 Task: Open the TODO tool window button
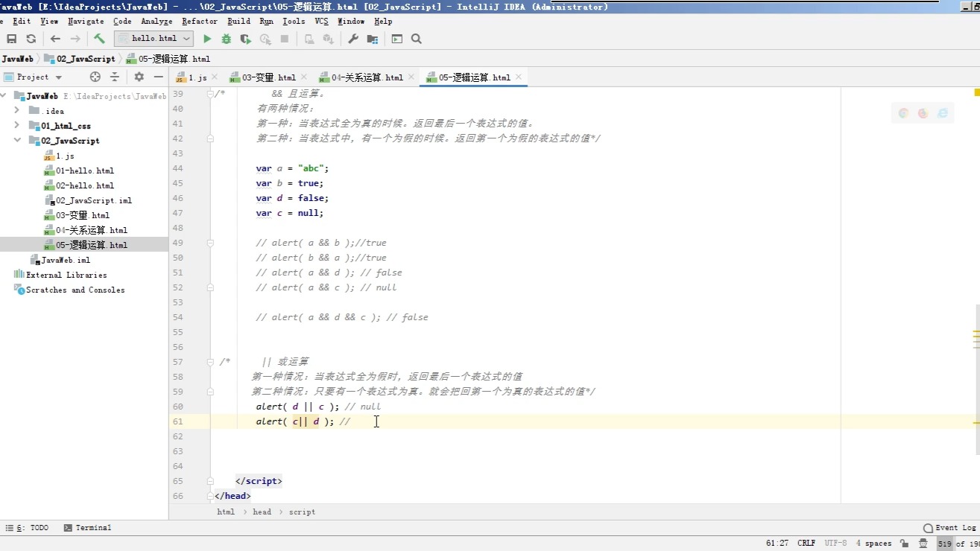[27, 528]
